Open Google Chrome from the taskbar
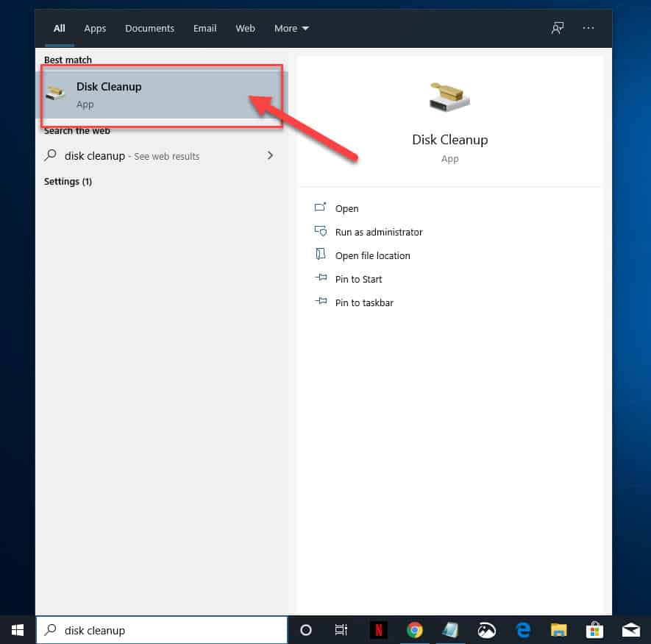This screenshot has width=651, height=644. coord(414,630)
